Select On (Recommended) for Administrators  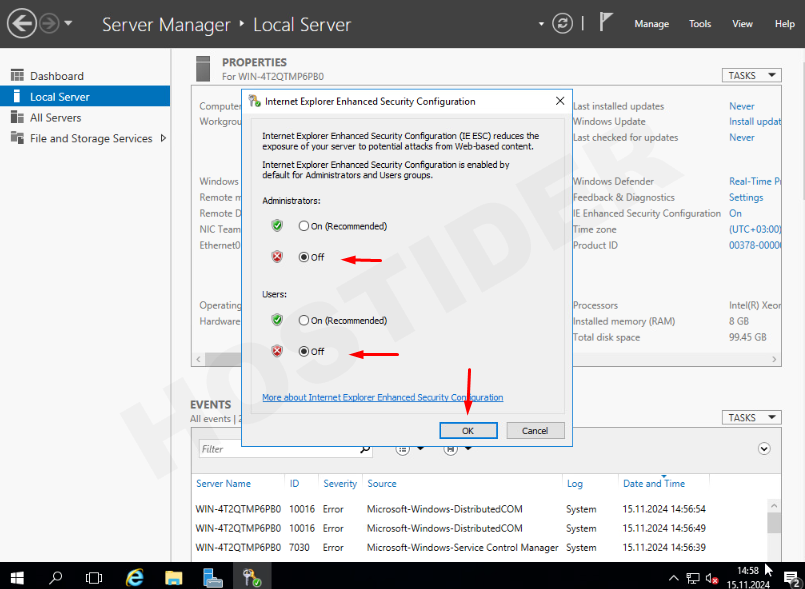click(304, 226)
